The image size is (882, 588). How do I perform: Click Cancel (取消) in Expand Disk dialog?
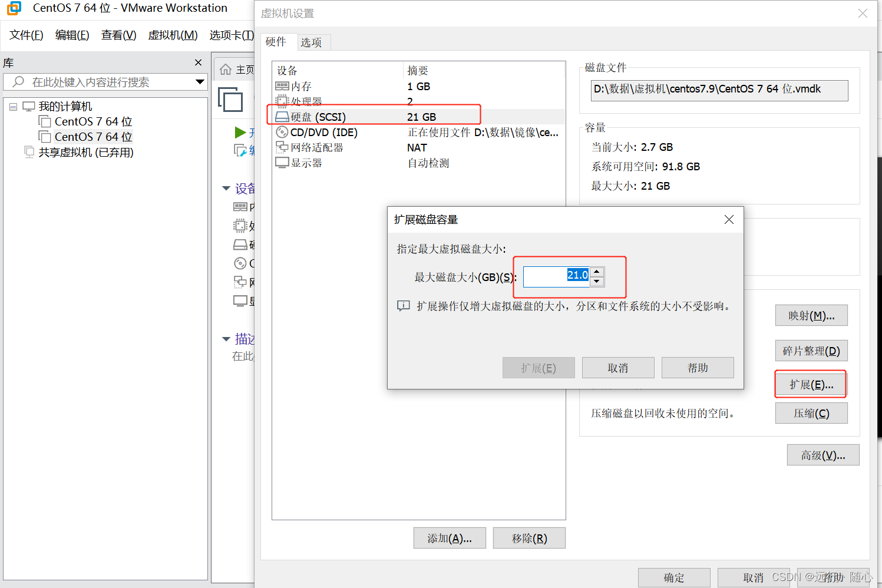click(618, 368)
